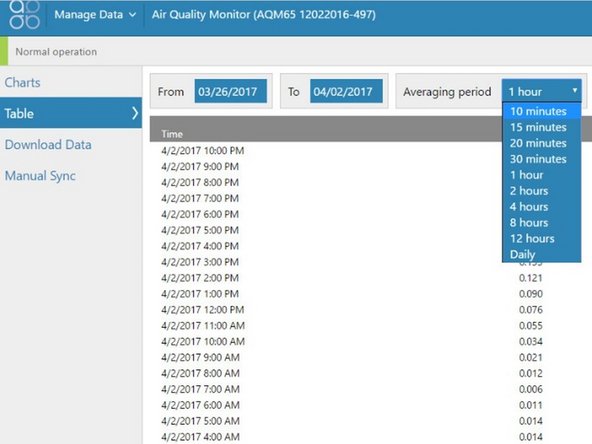Click row 4/2/2017 1:00 PM
The width and height of the screenshot is (592, 444).
click(200, 294)
